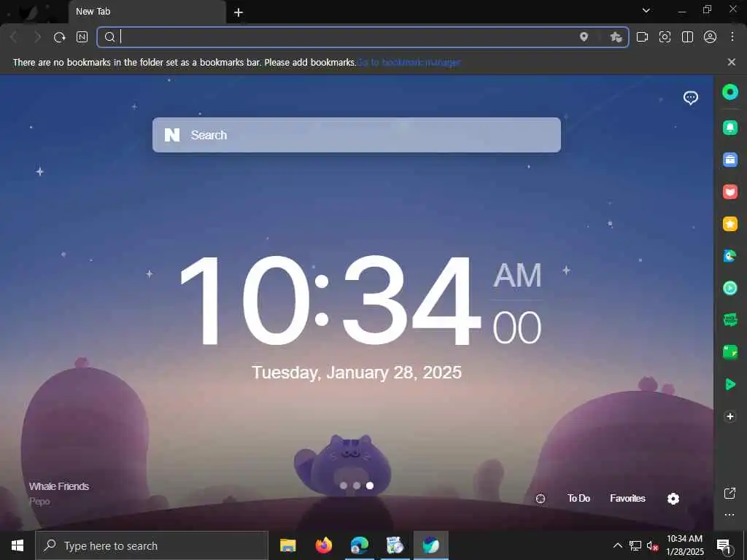Open the green N memo sidebar app

(x=729, y=352)
